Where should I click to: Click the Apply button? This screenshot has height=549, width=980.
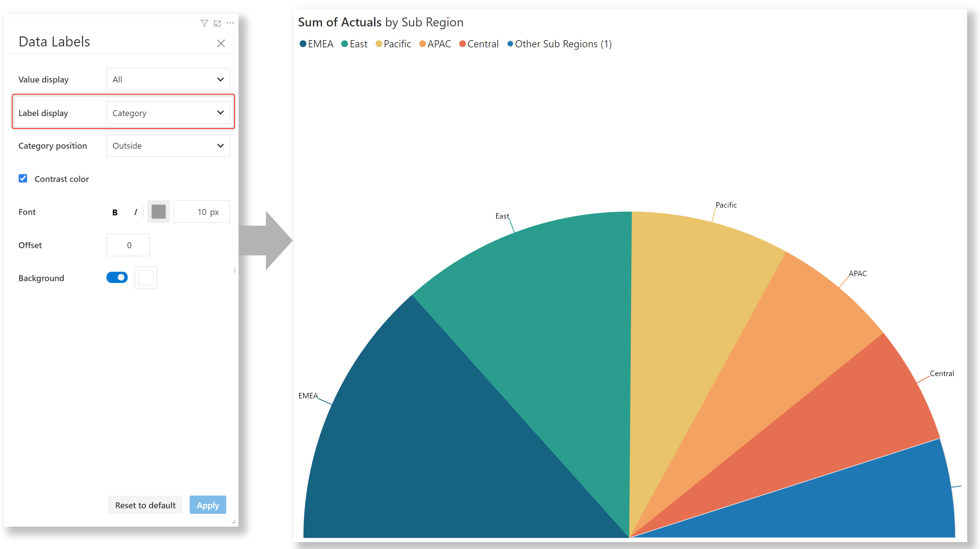coord(208,505)
